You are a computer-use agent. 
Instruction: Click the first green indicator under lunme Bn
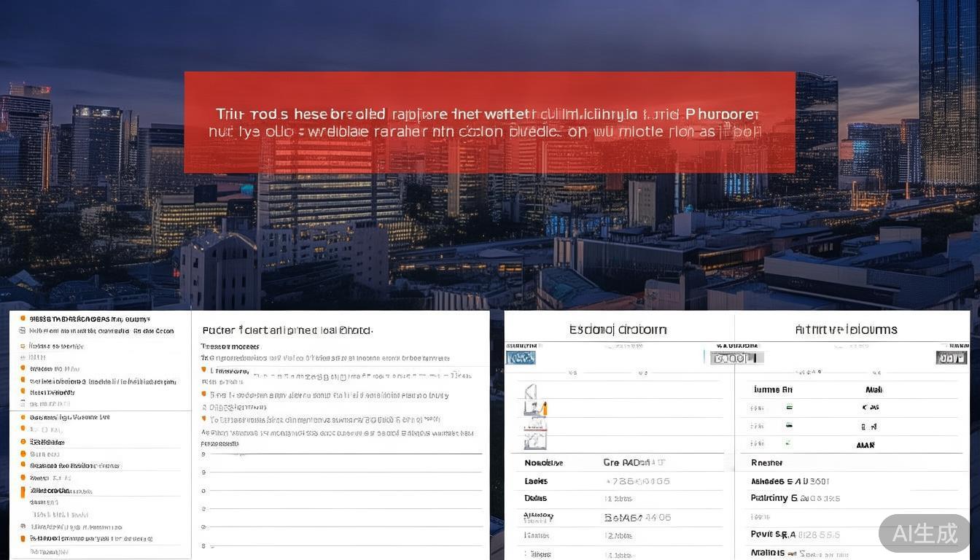(x=789, y=408)
